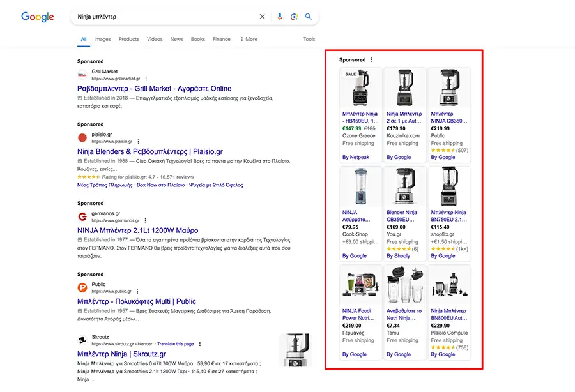The height and width of the screenshot is (392, 575).
Task: Open Ninja Μπλέντερ BN800EU Plaisio product
Action: coord(449,314)
